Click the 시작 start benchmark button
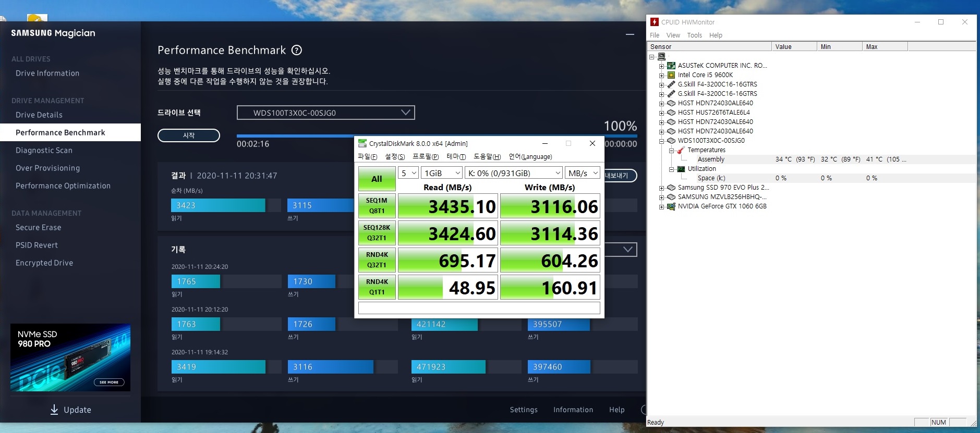Viewport: 980px width, 433px height. 189,135
